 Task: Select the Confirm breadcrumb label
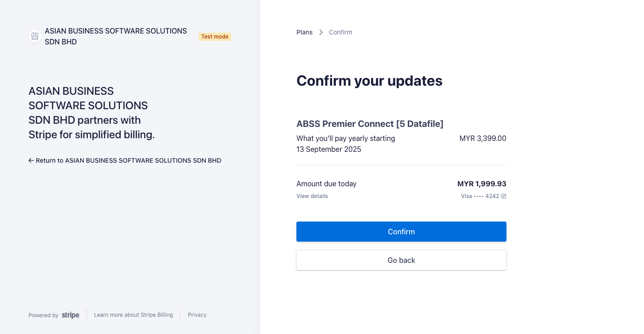(x=340, y=32)
